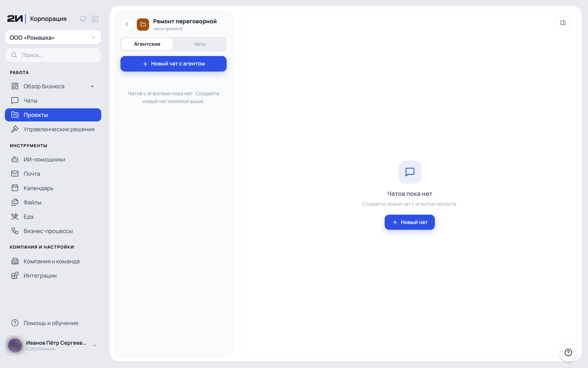Click the chat bubble icon above Чатов пока нет
The image size is (588, 368).
410,172
